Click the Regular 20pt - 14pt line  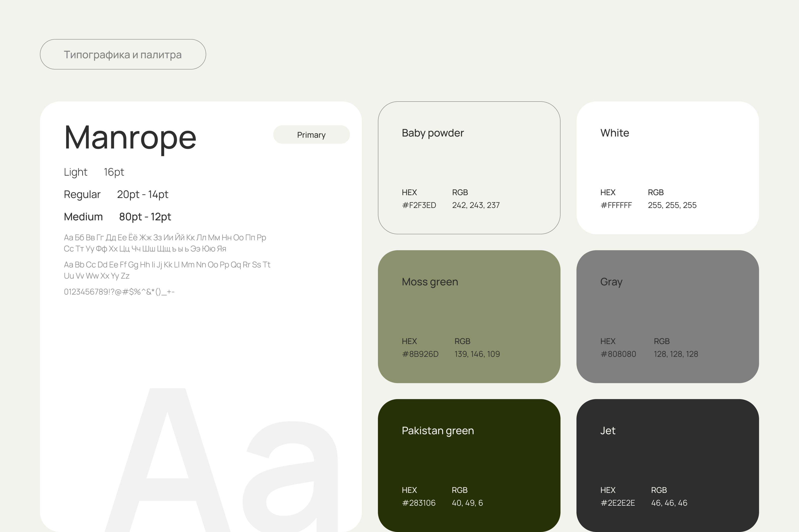[x=116, y=194]
